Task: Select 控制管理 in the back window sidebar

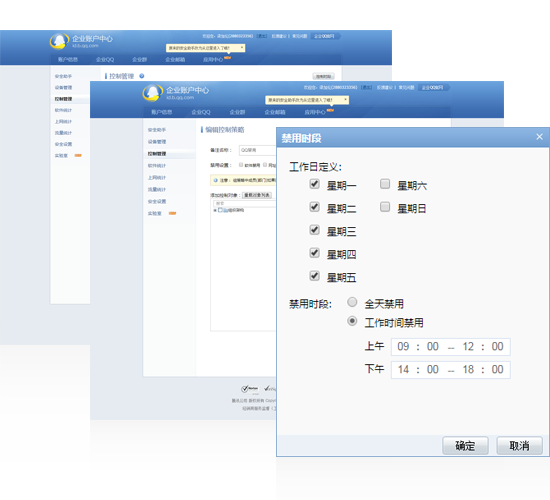Action: (x=63, y=99)
